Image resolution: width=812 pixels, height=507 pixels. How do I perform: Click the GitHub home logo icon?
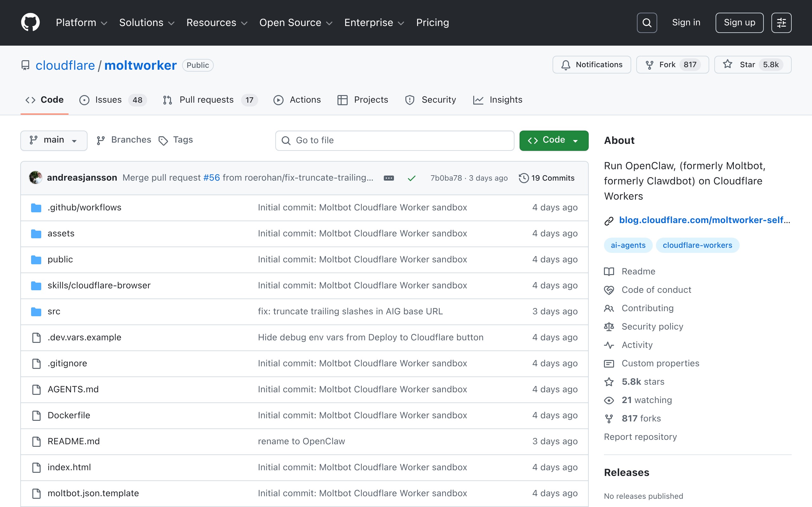(x=30, y=22)
